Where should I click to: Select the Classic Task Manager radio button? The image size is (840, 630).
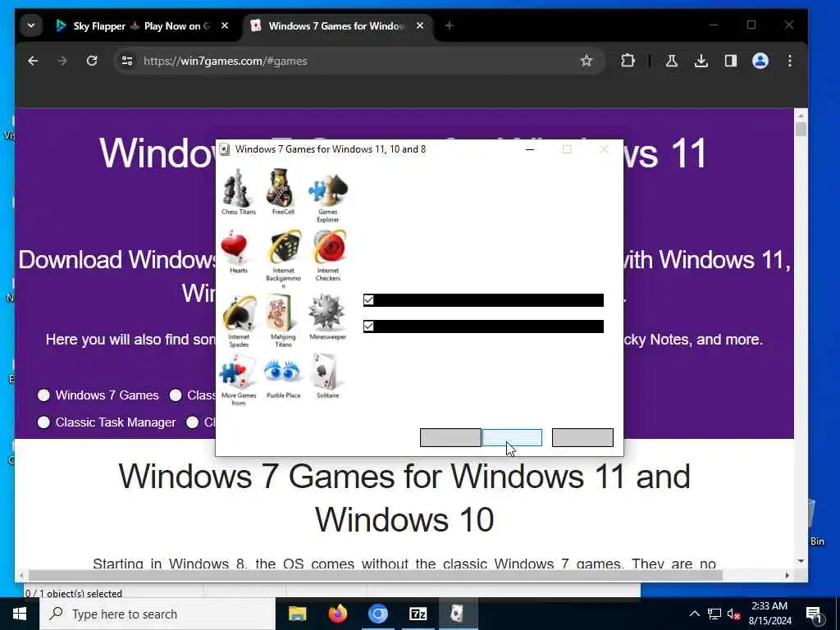[x=44, y=422]
